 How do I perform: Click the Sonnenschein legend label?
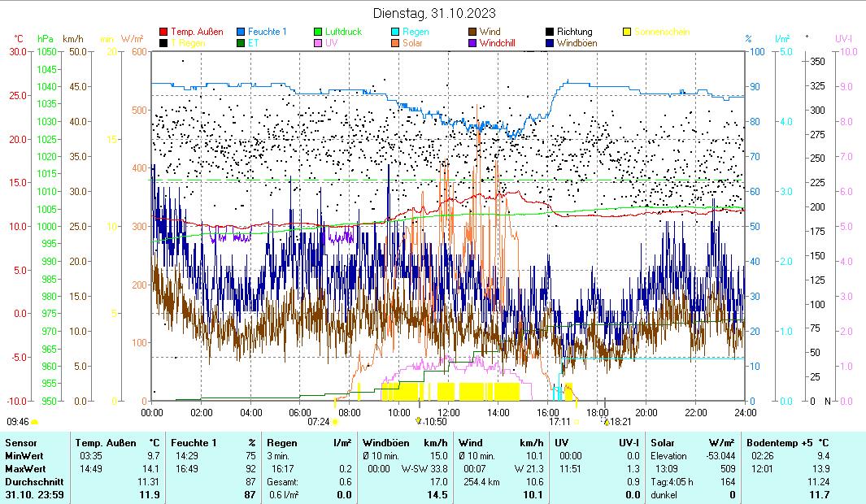tap(662, 32)
